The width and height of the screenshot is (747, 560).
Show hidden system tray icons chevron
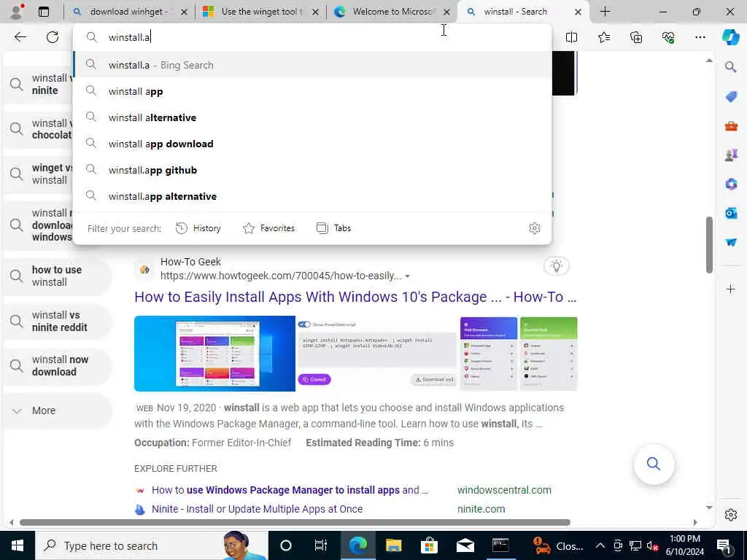(600, 545)
